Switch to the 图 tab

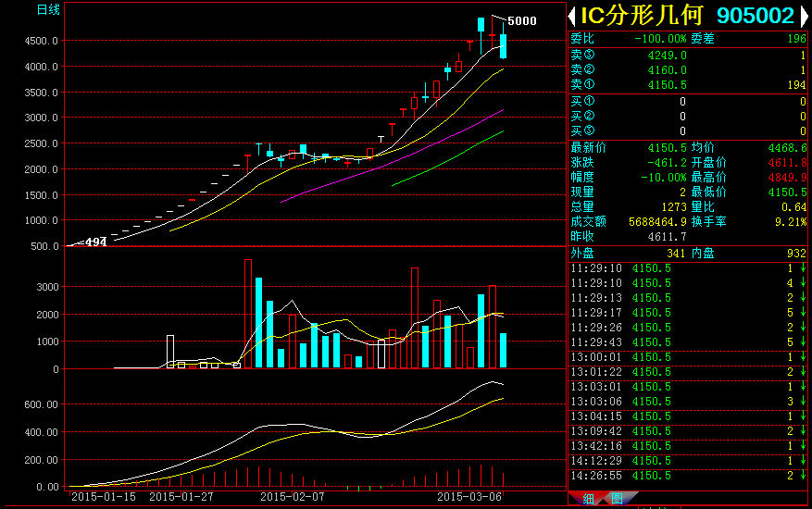click(617, 499)
